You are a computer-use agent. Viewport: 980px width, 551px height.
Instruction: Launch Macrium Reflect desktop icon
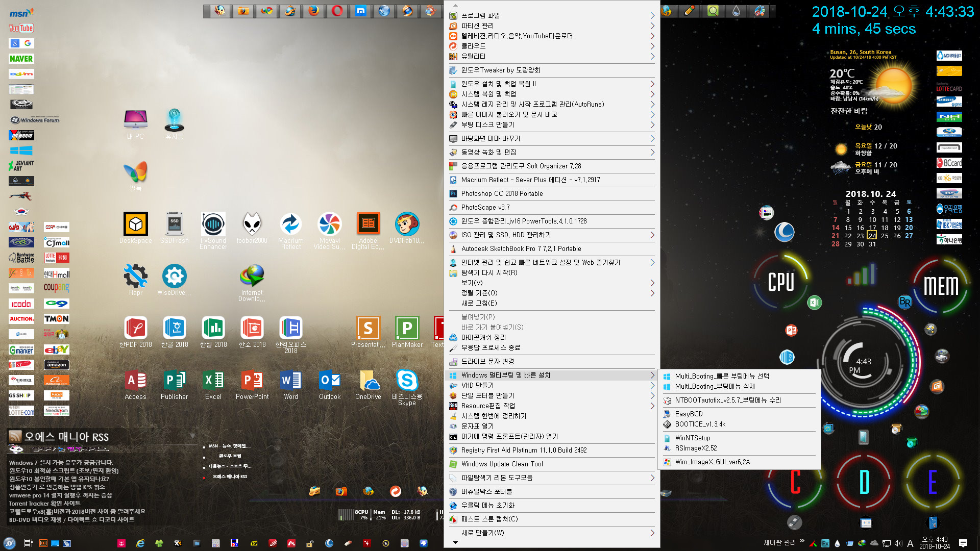(x=291, y=231)
